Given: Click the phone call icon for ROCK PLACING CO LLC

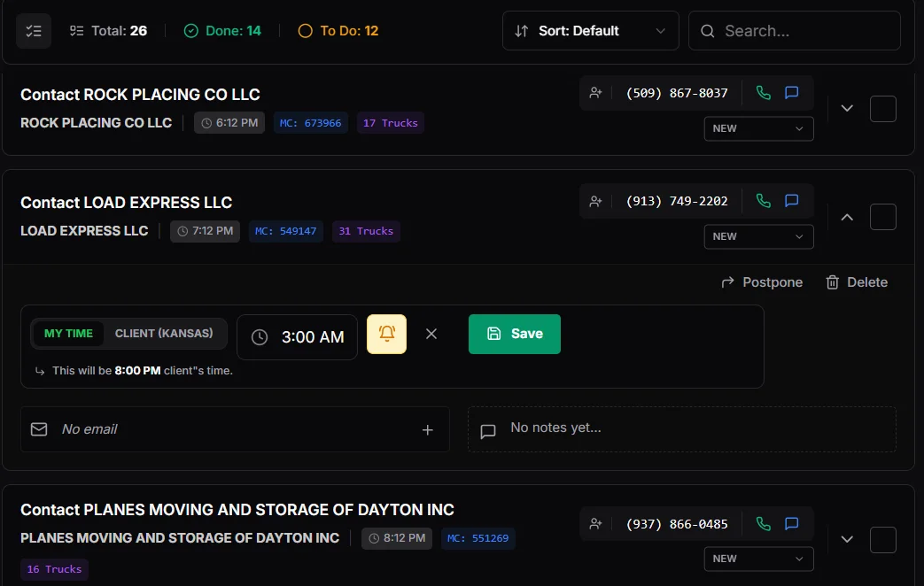Looking at the screenshot, I should (x=763, y=92).
